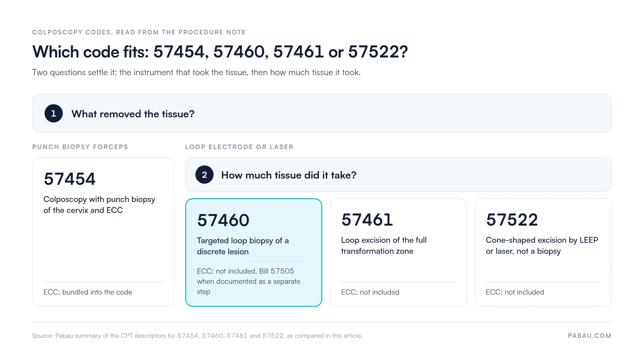Click the 'Colposcopy Codes' eyebrow heading

139,32
